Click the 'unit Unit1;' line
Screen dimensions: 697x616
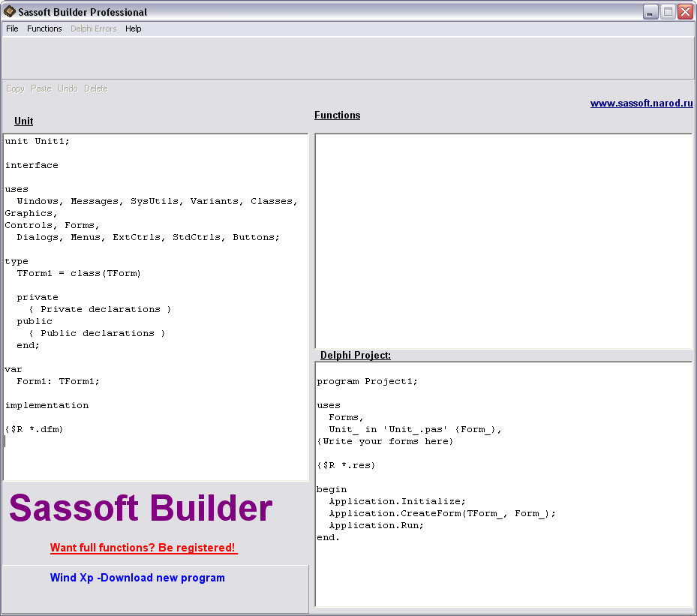(38, 141)
